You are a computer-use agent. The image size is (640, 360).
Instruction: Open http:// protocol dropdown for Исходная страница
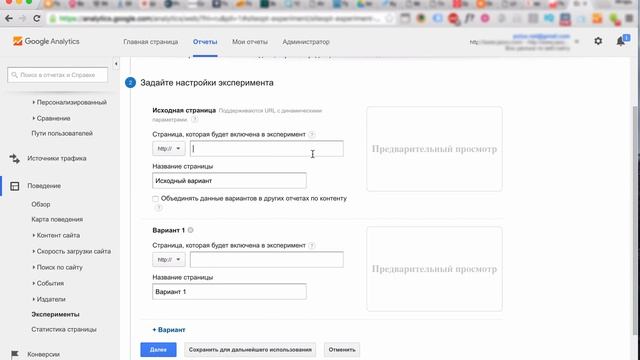coord(169,149)
